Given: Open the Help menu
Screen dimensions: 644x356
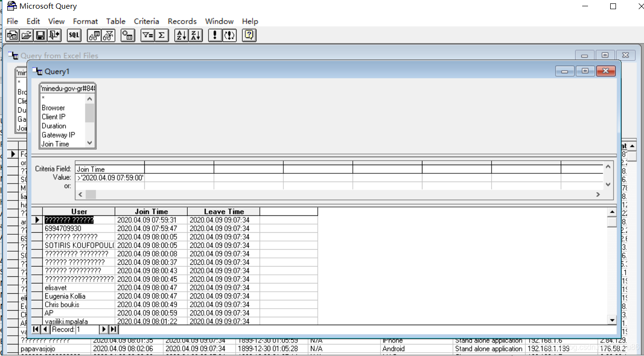Looking at the screenshot, I should click(x=250, y=21).
